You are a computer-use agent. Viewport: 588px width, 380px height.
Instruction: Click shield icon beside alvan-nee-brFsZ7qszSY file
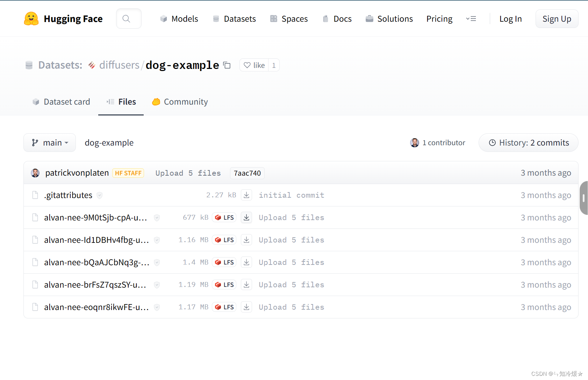157,285
